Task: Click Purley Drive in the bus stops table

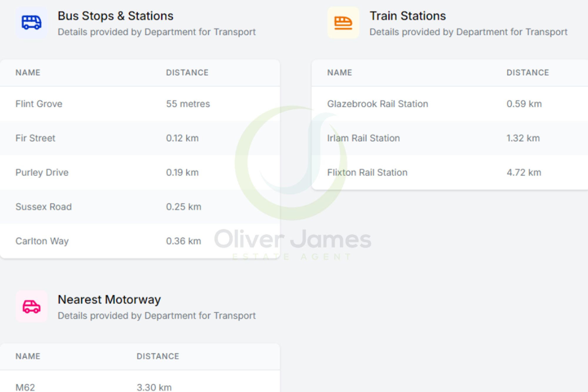Action: tap(42, 172)
